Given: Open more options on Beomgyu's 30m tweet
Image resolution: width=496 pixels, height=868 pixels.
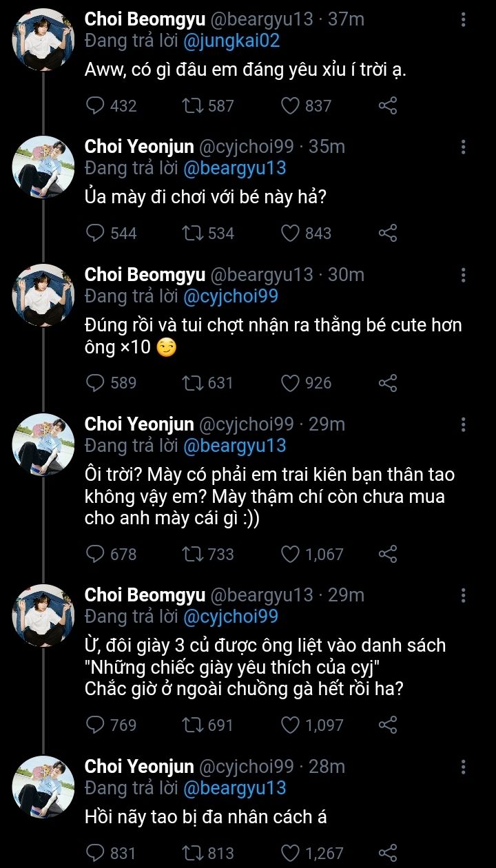Looking at the screenshot, I should pos(463,275).
